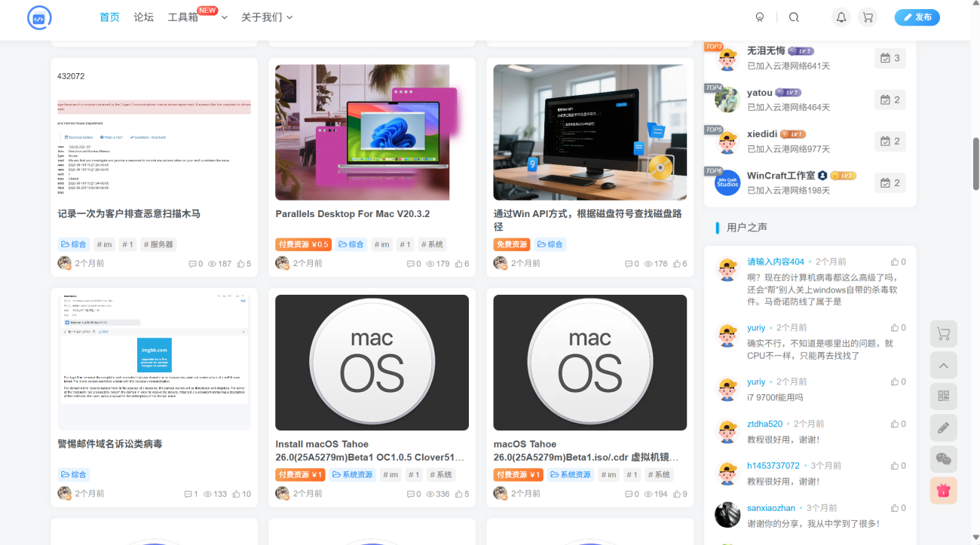Open the QR code floating button
Viewport: 980px width, 545px height.
[x=943, y=395]
